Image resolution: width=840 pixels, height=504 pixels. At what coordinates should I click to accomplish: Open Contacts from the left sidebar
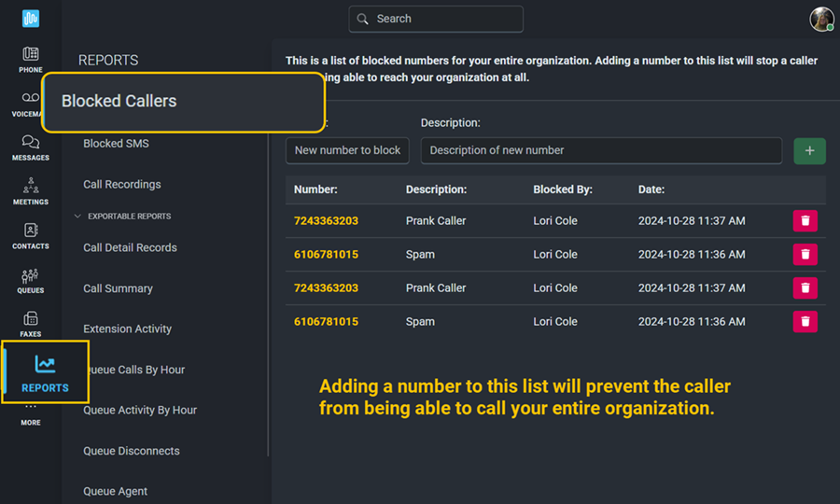(31, 235)
